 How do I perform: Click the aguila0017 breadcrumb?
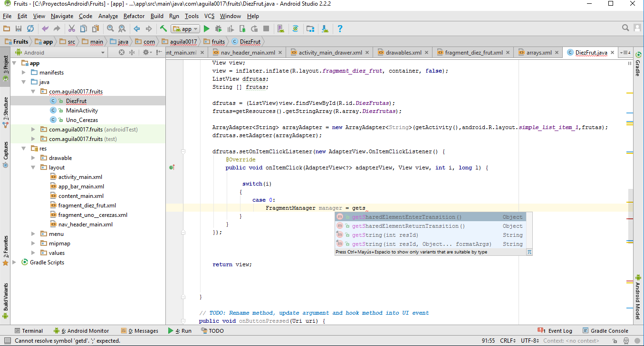(179, 42)
